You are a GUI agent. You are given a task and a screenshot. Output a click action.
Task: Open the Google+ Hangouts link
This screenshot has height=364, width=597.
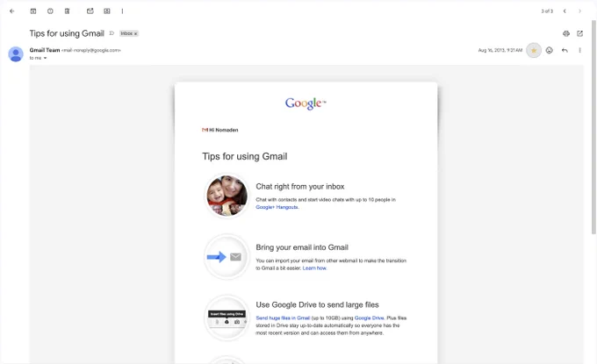tap(277, 207)
